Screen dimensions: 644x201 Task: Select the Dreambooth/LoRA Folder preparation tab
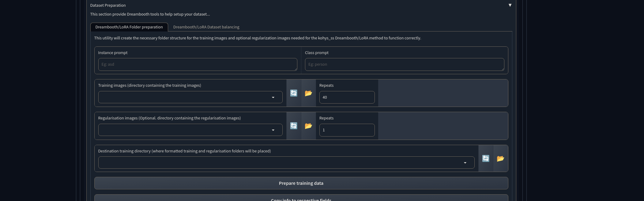tap(129, 27)
